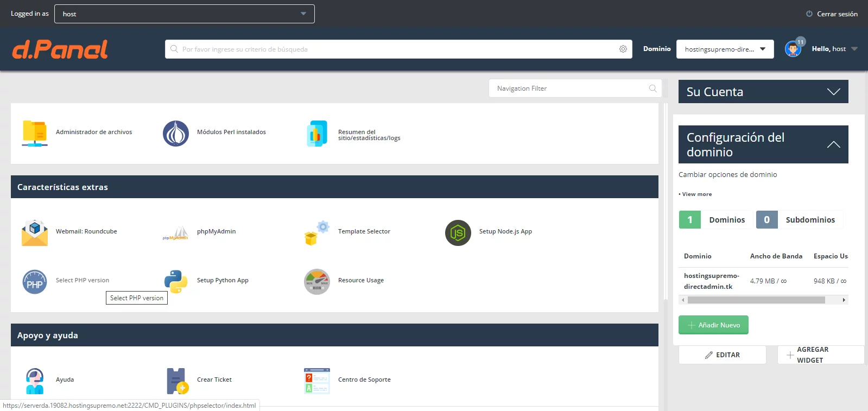This screenshot has height=411, width=868.
Task: Open the Dominio selector dropdown
Action: tap(725, 49)
